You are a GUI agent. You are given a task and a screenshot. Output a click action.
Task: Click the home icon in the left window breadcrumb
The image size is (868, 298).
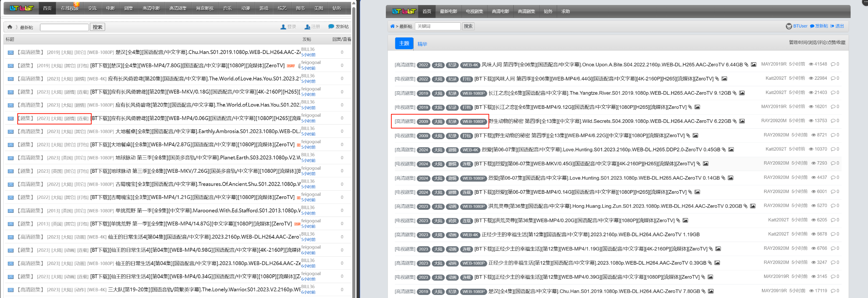pyautogui.click(x=10, y=27)
